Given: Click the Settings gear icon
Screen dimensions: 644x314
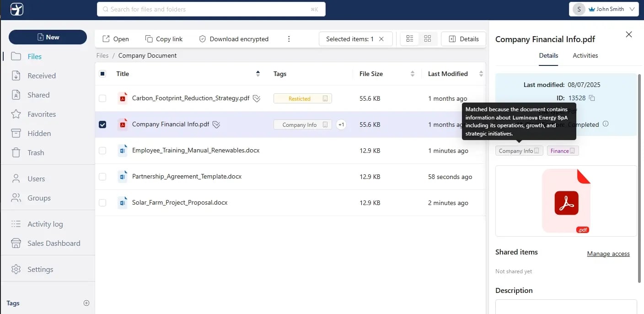Looking at the screenshot, I should pyautogui.click(x=16, y=269).
